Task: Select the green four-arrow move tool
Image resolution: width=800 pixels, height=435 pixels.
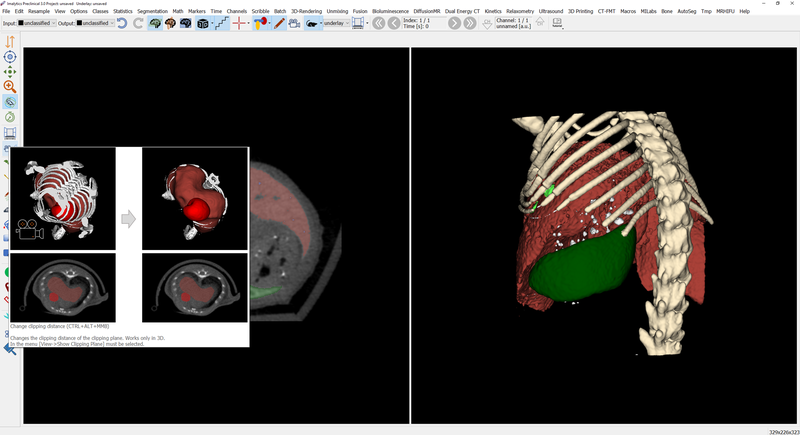Action: point(10,72)
